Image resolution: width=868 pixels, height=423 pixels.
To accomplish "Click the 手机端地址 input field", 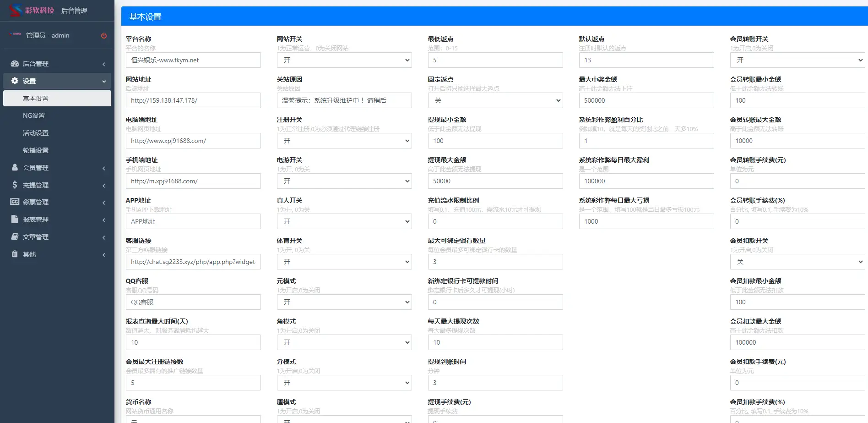I will [193, 181].
